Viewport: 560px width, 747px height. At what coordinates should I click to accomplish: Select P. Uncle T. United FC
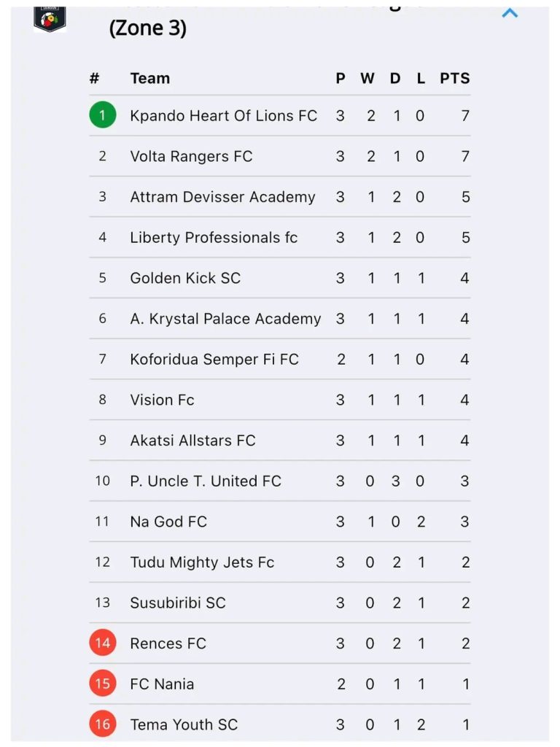(x=280, y=481)
